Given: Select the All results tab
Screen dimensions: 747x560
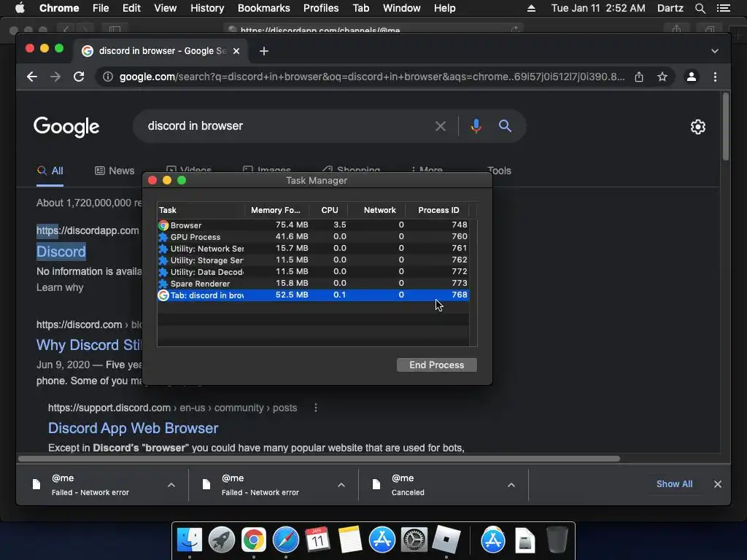Looking at the screenshot, I should [x=50, y=171].
